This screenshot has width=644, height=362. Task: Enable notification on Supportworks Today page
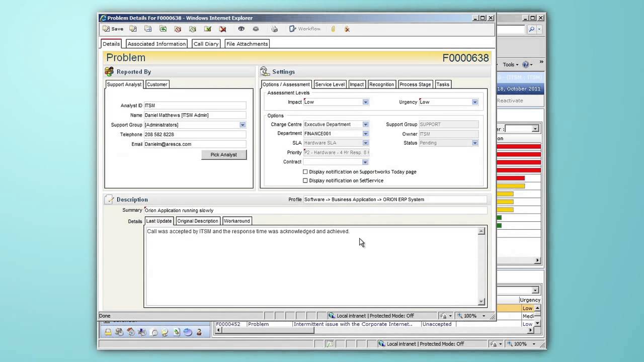[305, 172]
